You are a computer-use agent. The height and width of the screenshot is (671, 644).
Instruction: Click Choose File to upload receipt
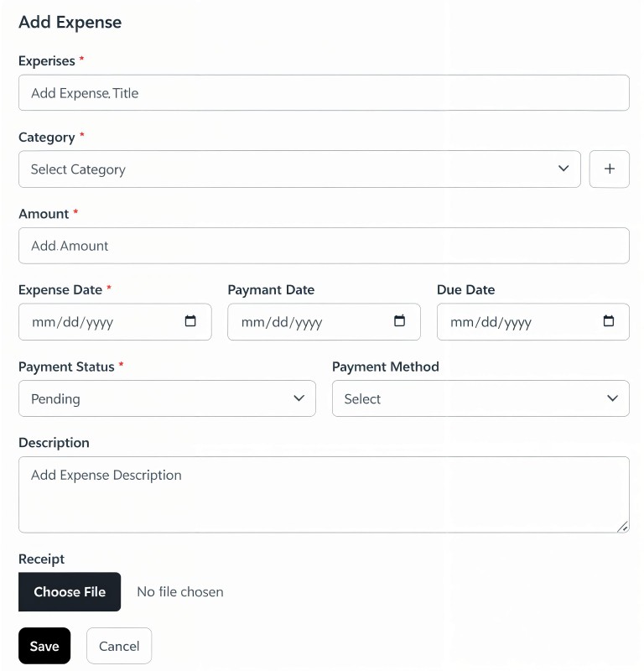coord(70,592)
